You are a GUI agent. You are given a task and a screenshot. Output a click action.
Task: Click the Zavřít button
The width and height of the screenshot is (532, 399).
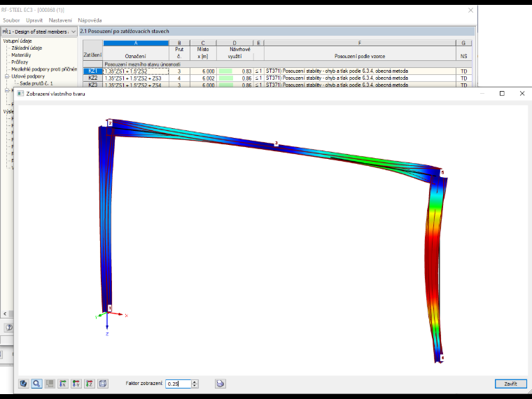(510, 384)
